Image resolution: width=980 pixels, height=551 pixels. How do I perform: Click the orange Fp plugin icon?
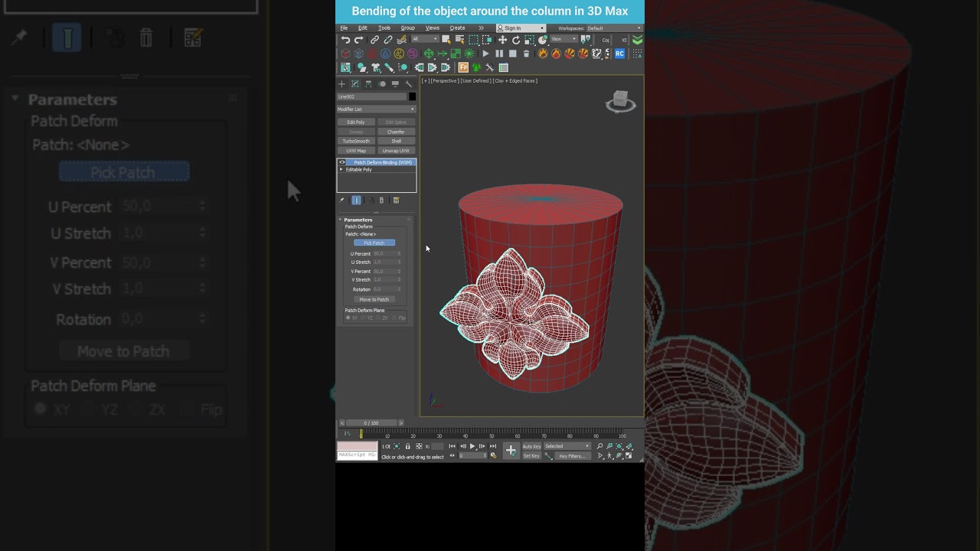(463, 67)
